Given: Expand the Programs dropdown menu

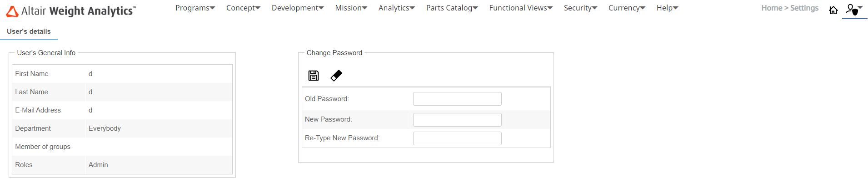Looking at the screenshot, I should click(195, 8).
